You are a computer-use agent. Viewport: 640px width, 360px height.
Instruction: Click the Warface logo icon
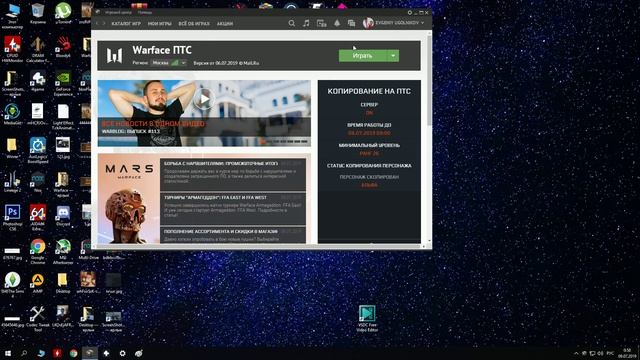[114, 56]
